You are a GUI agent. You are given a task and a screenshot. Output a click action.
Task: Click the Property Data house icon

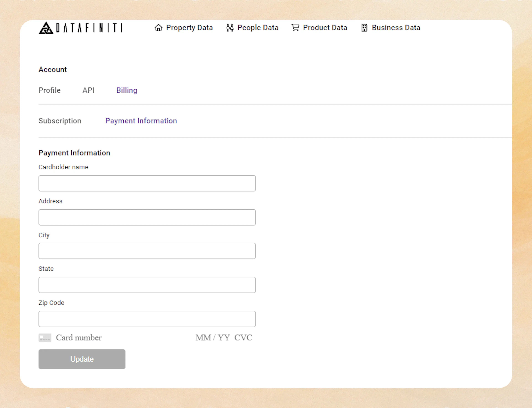coord(158,28)
